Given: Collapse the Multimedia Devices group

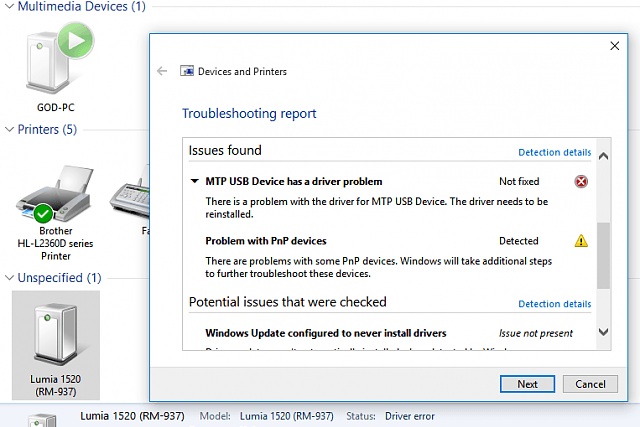Looking at the screenshot, I should [x=9, y=7].
